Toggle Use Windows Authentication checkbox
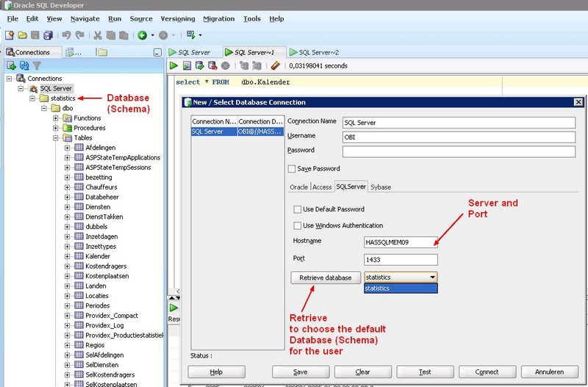This screenshot has width=588, height=387. click(x=298, y=225)
